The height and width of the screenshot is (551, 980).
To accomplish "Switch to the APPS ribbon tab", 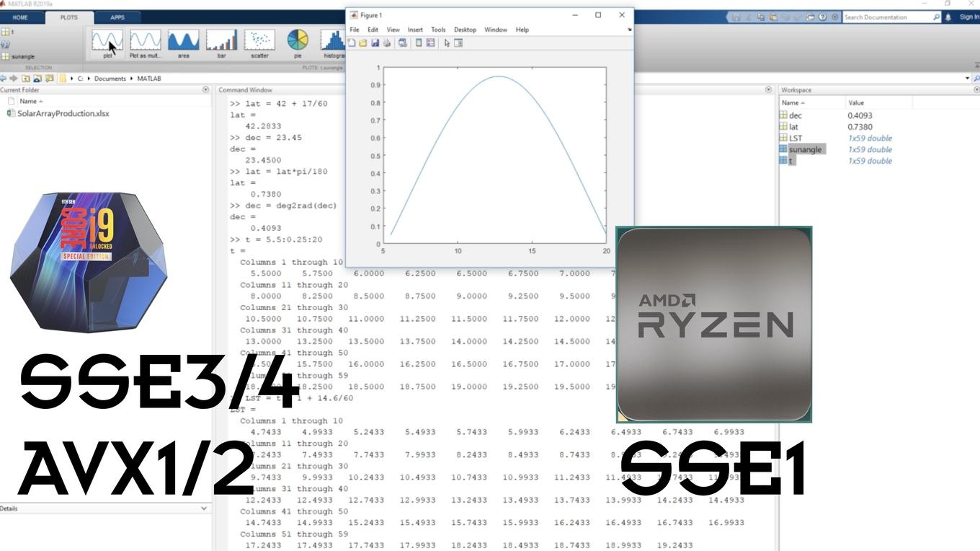I will (117, 17).
